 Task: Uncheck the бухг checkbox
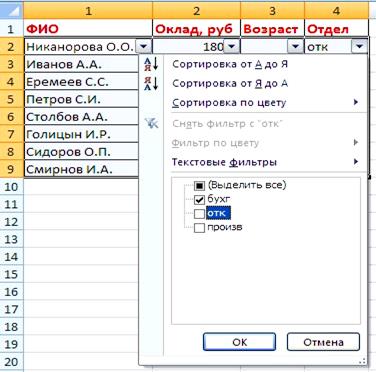click(199, 200)
